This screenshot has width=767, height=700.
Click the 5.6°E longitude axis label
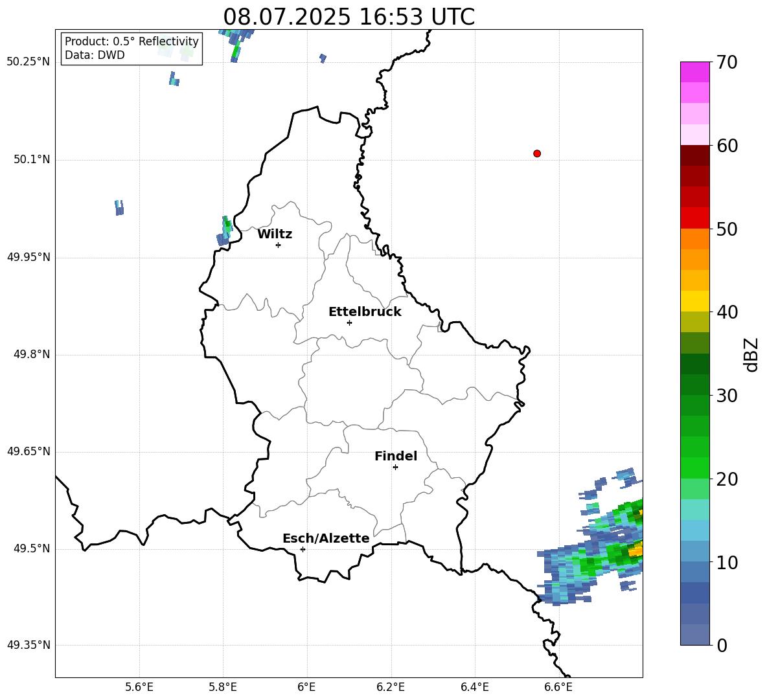click(139, 688)
